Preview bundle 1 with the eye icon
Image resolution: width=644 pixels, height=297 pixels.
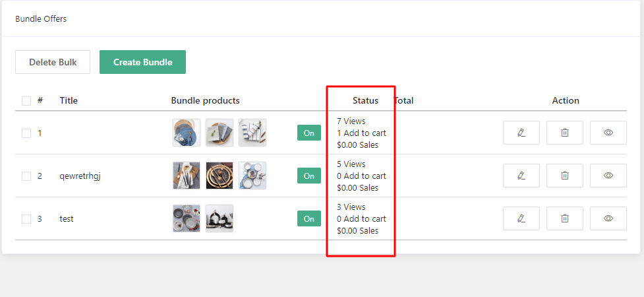pos(608,133)
